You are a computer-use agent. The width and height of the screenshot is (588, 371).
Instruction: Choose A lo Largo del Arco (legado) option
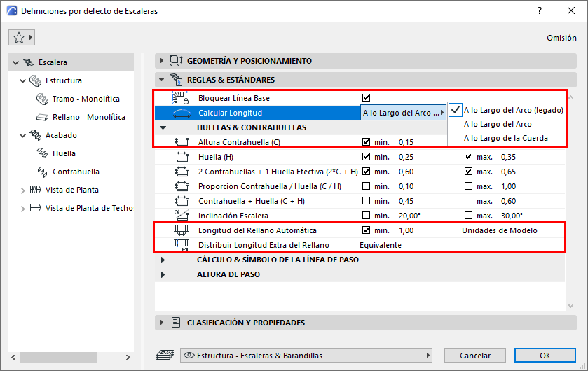(x=514, y=110)
